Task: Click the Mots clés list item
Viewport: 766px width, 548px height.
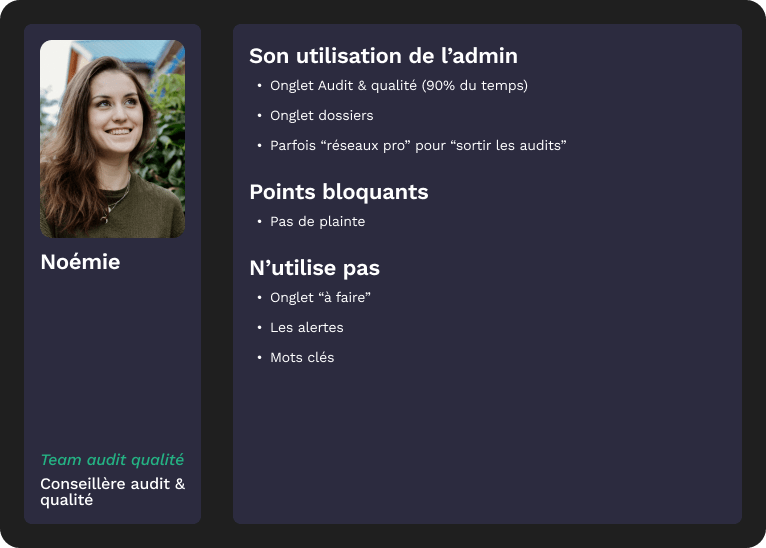Action: tap(302, 358)
